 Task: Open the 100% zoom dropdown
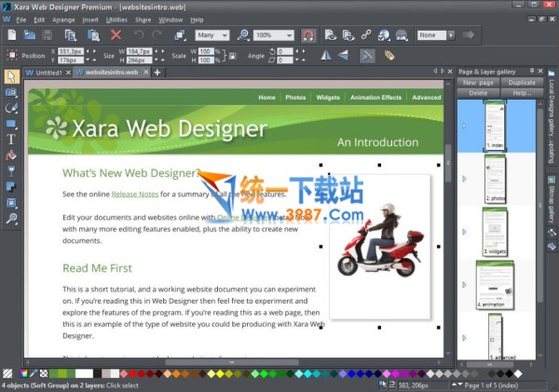click(x=273, y=35)
